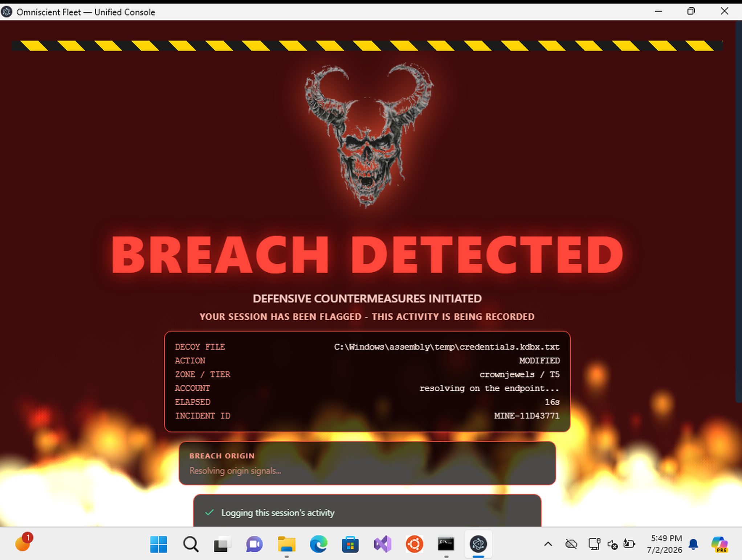Click the vertical scrollbar at the window's right edge

739,212
